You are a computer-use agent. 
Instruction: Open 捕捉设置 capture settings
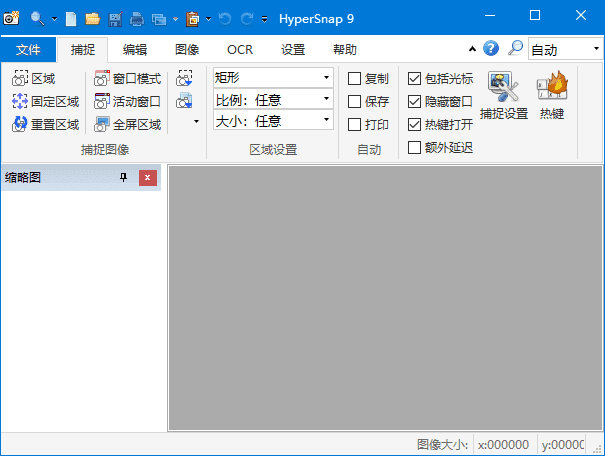(x=503, y=97)
